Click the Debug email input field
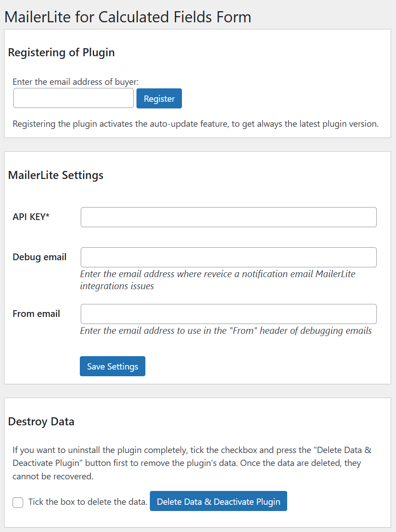Viewport: 396px width, 532px height. [x=228, y=257]
